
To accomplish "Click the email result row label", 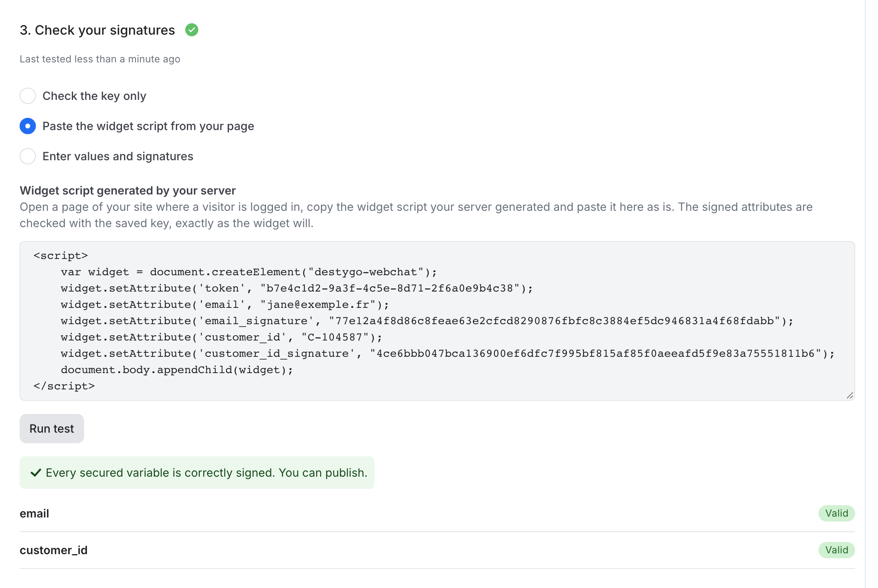I will [34, 513].
